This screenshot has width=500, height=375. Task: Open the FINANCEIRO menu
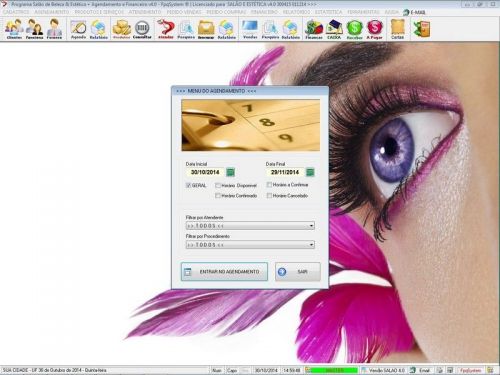tap(264, 12)
